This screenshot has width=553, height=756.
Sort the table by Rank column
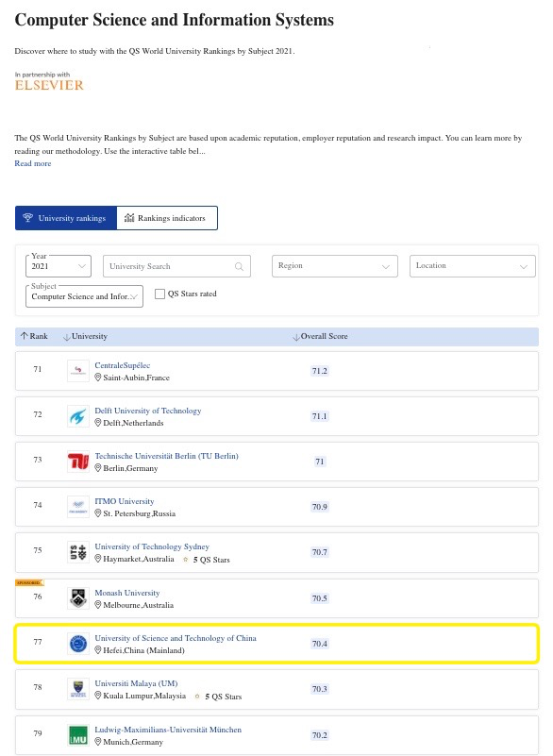click(x=34, y=336)
